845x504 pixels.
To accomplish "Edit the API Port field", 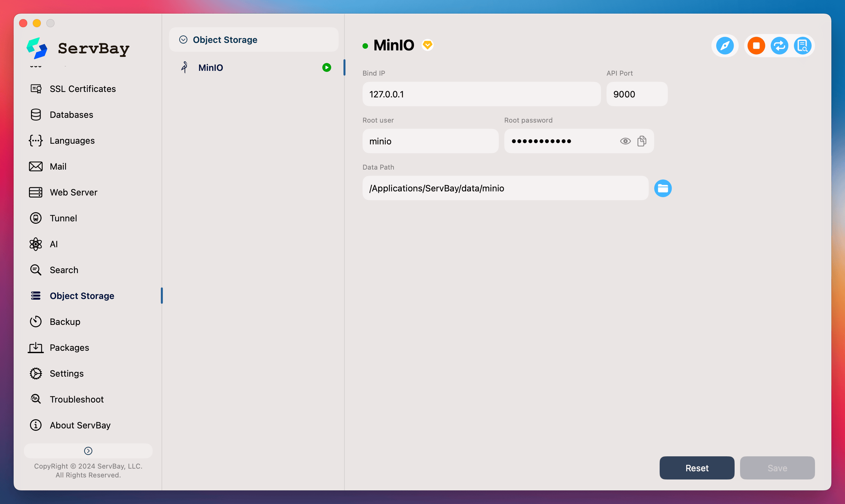I will [x=637, y=94].
